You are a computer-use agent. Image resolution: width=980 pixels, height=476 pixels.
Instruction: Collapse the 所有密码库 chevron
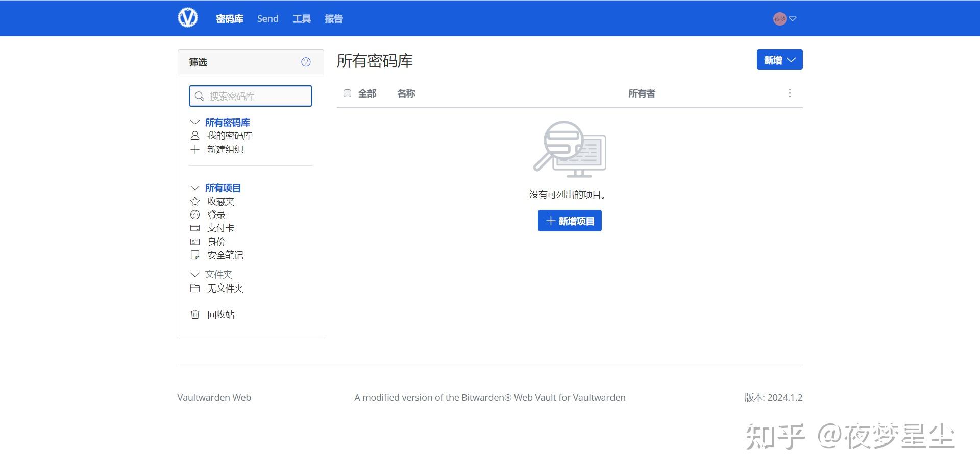tap(194, 123)
